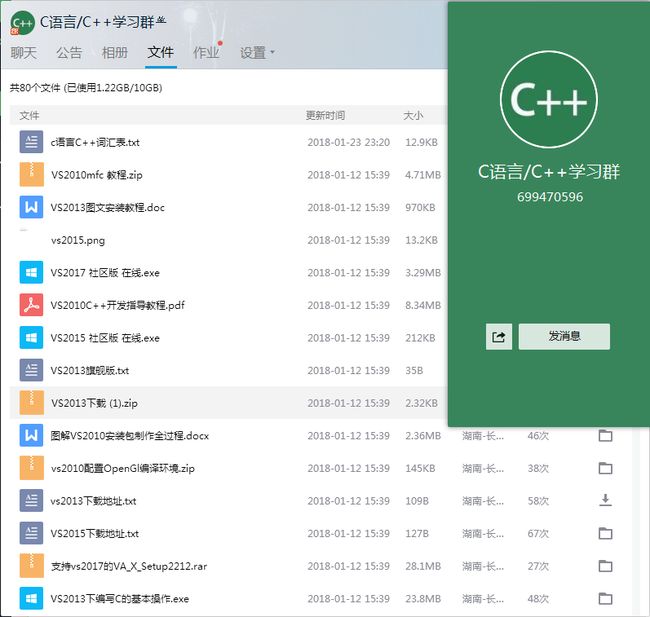The height and width of the screenshot is (617, 650).
Task: Click timestamp 2018-01-23 23:20
Action: coord(349,142)
